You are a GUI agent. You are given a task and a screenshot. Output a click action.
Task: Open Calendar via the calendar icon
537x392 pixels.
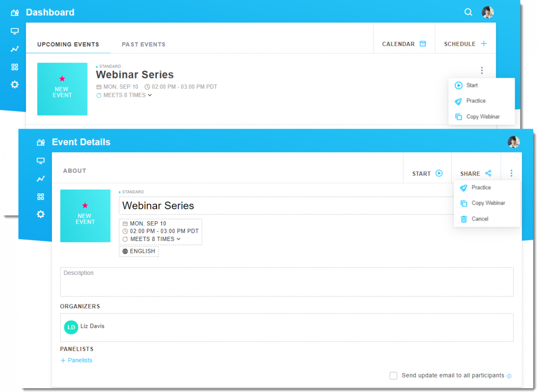point(422,43)
